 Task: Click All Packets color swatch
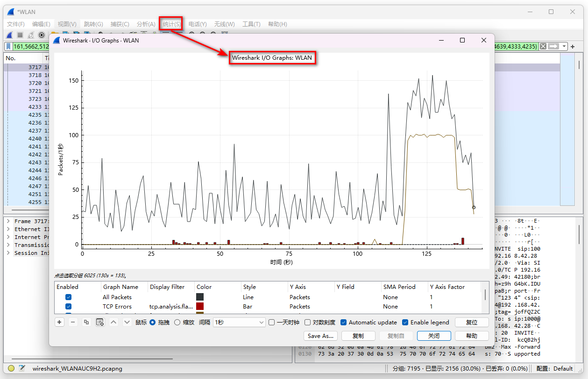click(200, 297)
